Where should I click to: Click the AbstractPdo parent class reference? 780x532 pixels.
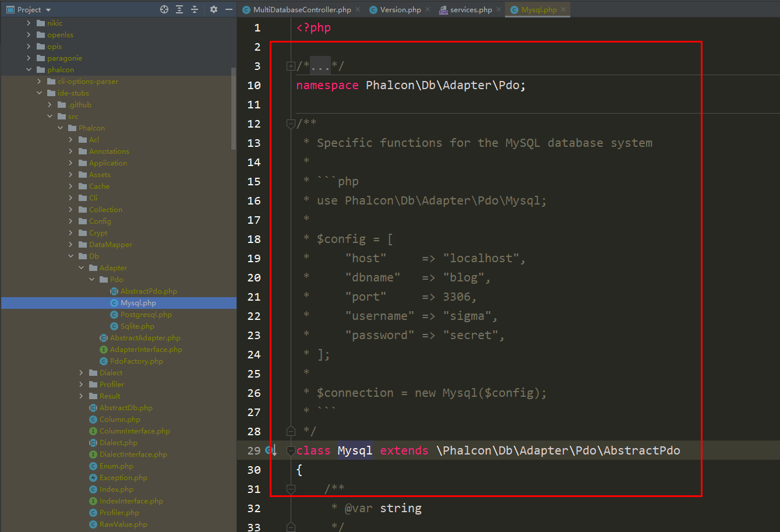click(641, 450)
